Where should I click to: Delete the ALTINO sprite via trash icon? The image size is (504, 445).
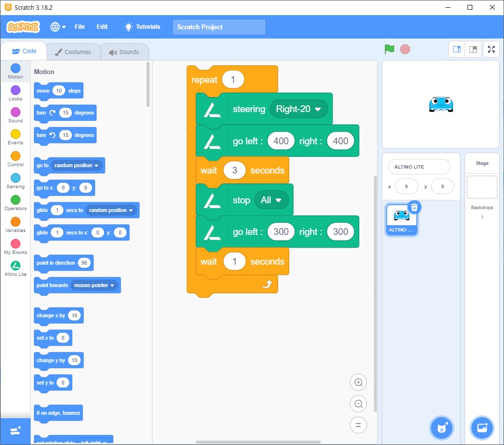(x=414, y=207)
